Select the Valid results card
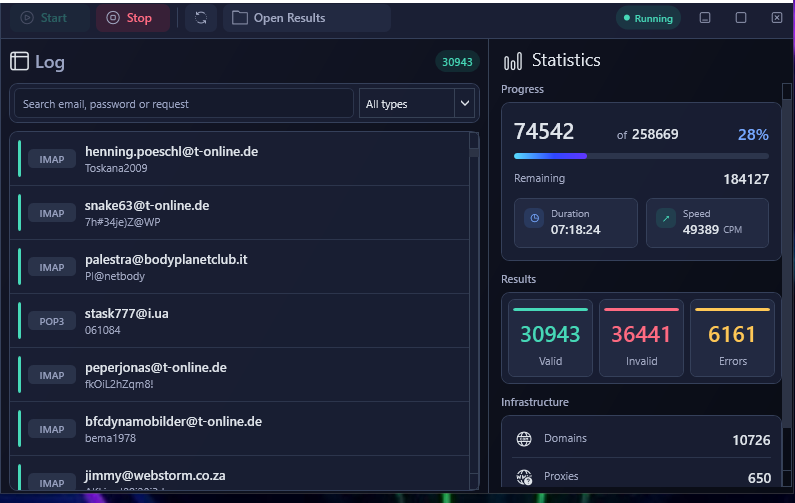This screenshot has width=795, height=503. click(550, 338)
